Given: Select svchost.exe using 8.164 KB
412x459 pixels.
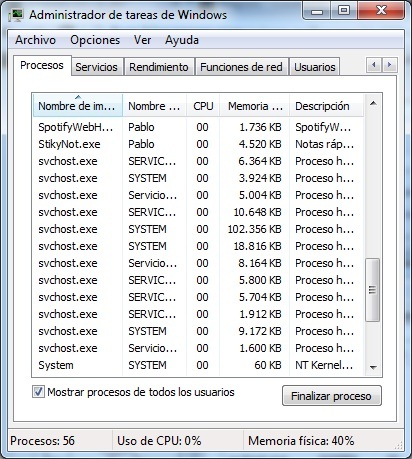Looking at the screenshot, I should coord(198,263).
